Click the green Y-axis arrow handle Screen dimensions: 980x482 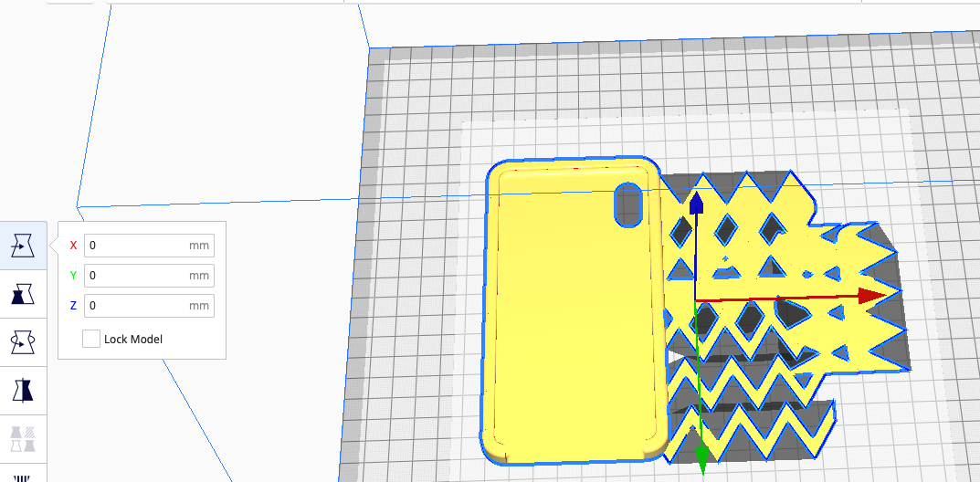(701, 459)
